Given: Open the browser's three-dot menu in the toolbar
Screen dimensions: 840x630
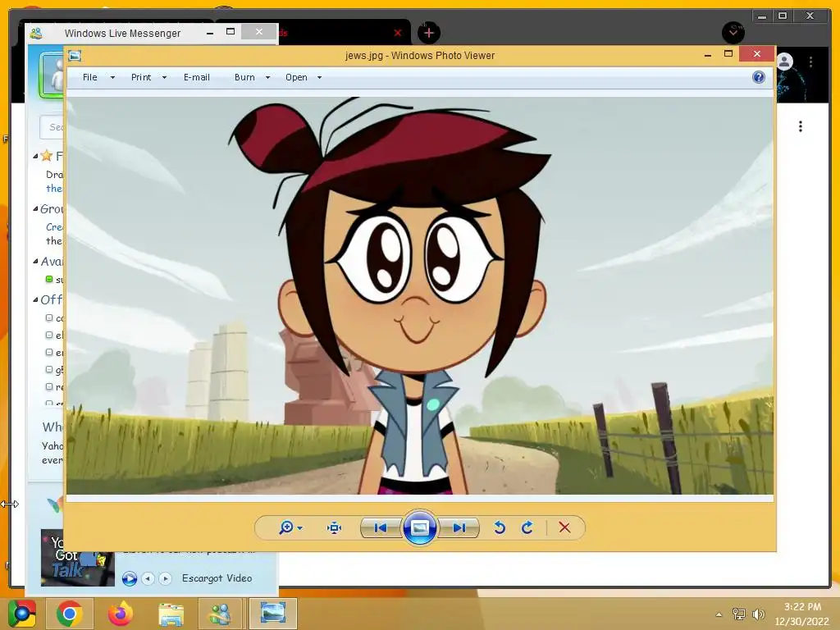Looking at the screenshot, I should coord(811,62).
